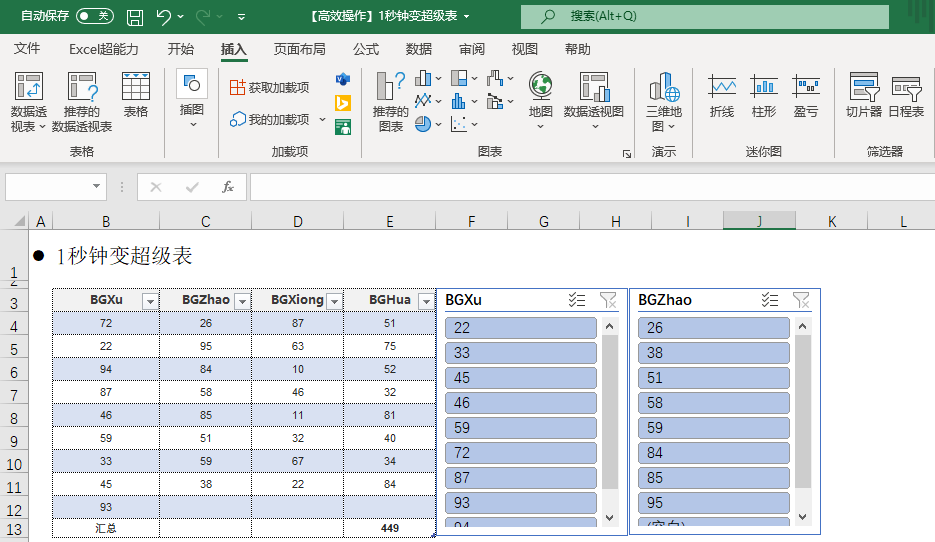Insert a statistic histogram chart
The image size is (935, 542).
464,101
